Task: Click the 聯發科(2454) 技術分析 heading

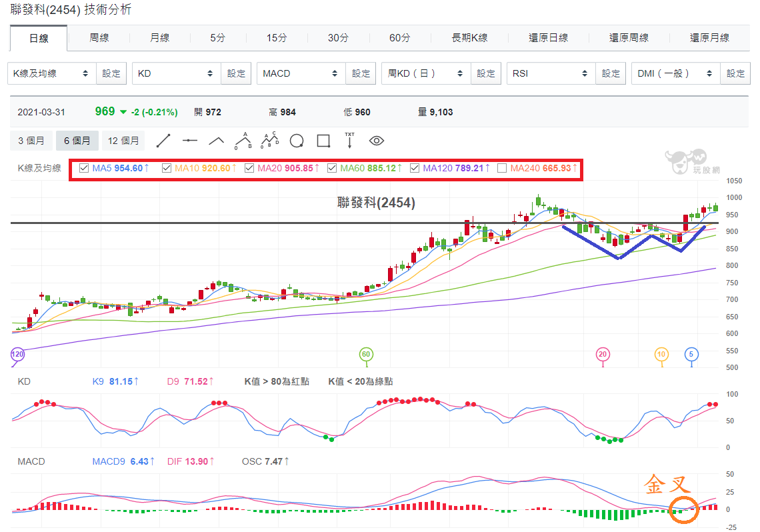Action: [71, 9]
